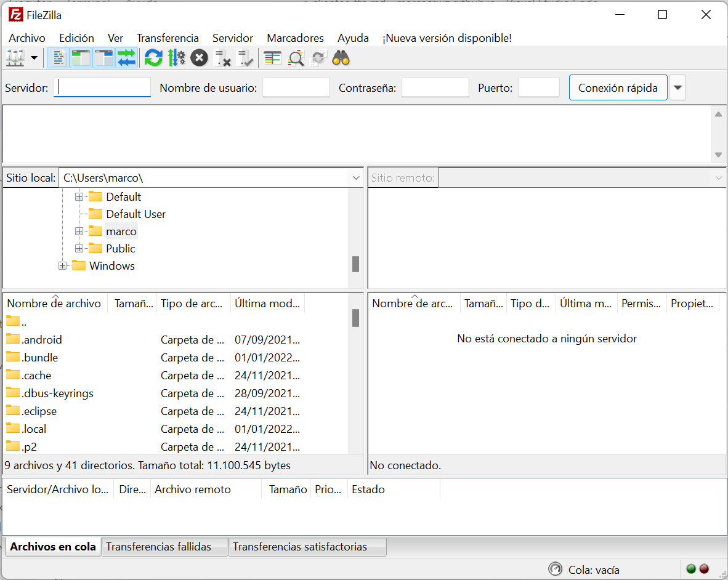Click the red activity LED in status bar

point(705,569)
